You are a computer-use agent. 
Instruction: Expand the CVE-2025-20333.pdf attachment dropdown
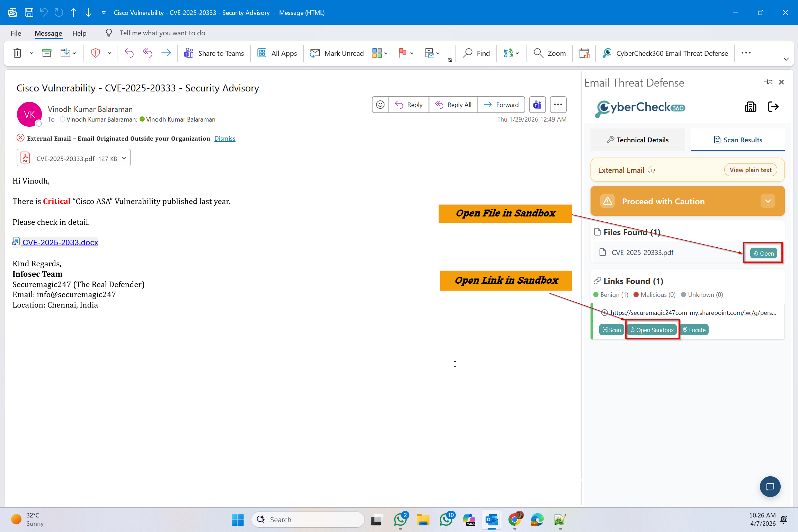(124, 158)
